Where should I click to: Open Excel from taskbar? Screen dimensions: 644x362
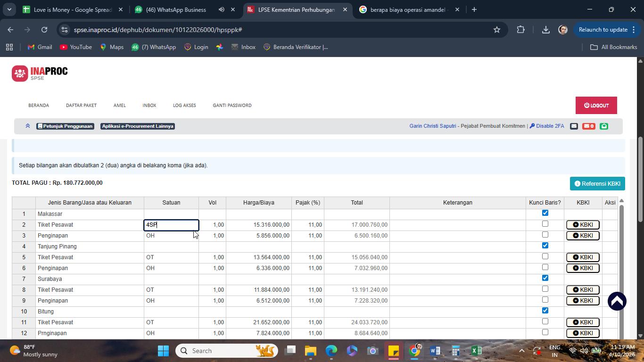click(476, 351)
